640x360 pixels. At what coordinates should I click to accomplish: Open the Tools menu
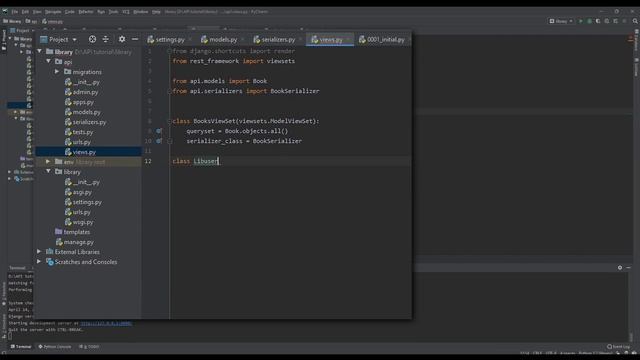click(x=113, y=12)
